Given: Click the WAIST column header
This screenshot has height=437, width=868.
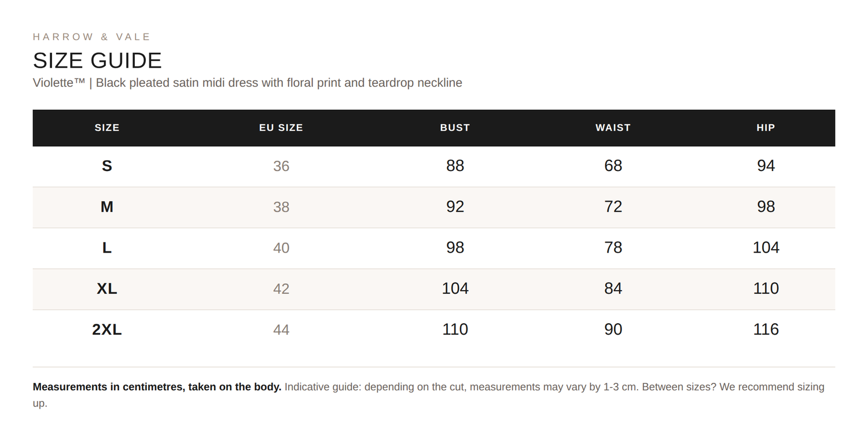Looking at the screenshot, I should point(613,128).
